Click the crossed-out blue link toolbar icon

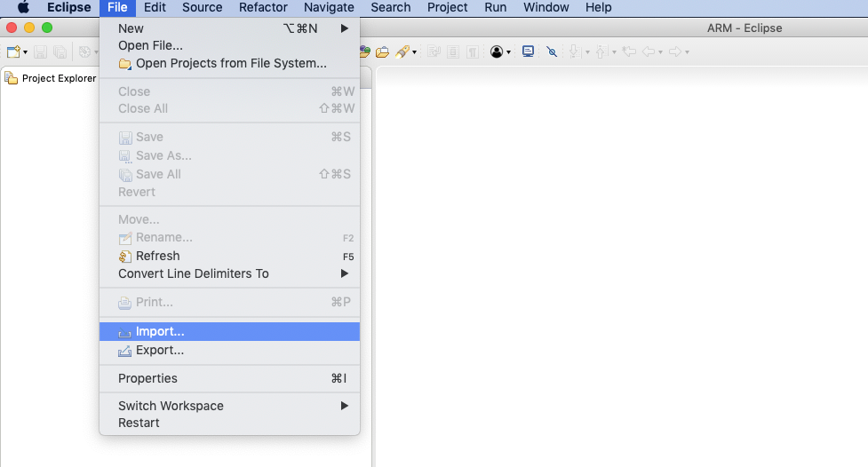[x=552, y=52]
